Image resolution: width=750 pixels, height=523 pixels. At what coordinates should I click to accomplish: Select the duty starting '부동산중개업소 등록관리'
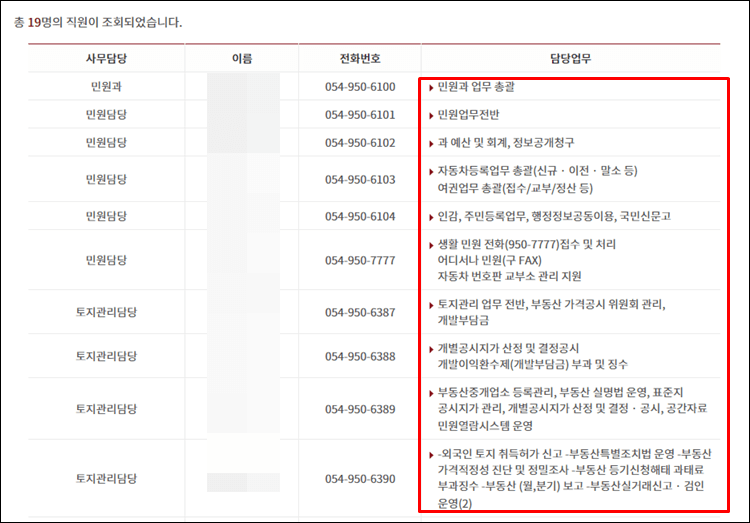(x=572, y=409)
